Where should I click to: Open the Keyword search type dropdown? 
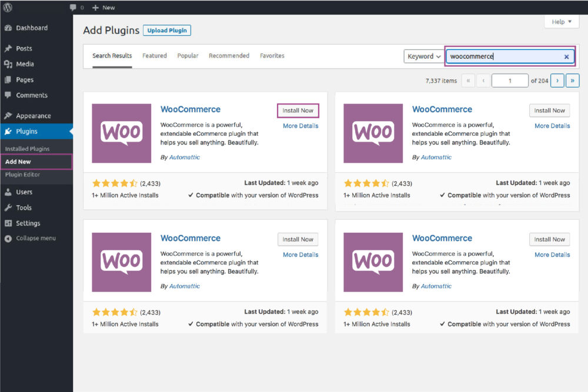tap(424, 56)
